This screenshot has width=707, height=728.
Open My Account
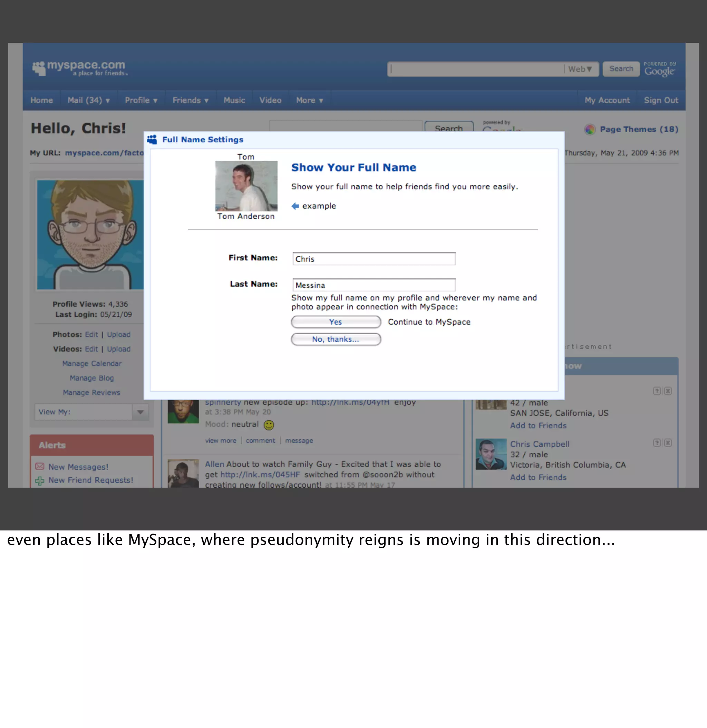(607, 100)
